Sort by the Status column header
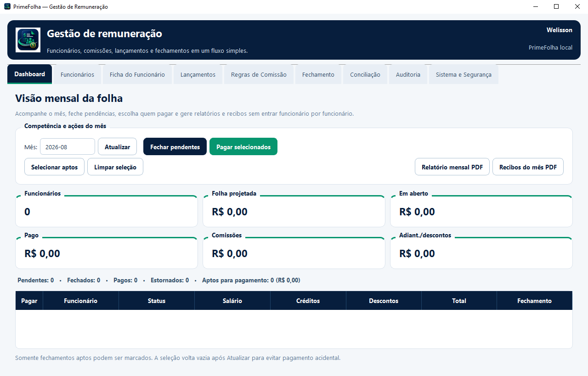Viewport: 588px width, 376px height. [x=157, y=301]
